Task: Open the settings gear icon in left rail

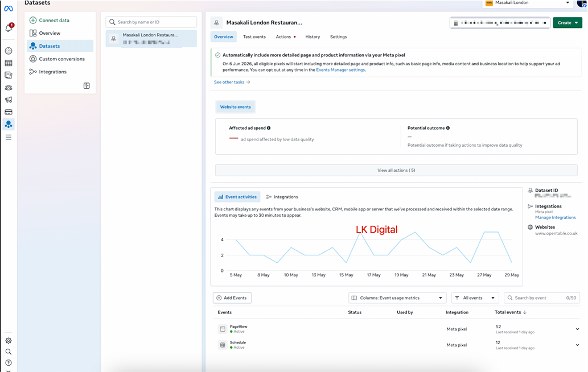Action: click(x=8, y=341)
